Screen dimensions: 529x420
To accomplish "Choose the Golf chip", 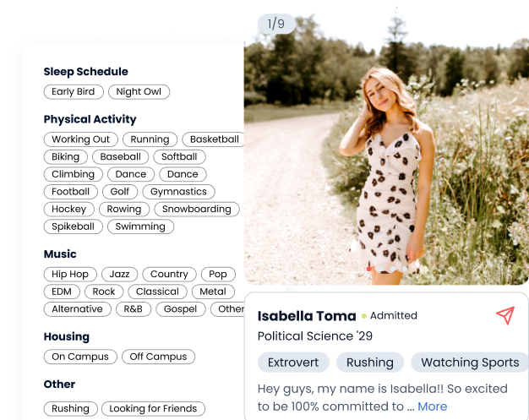I will (120, 192).
